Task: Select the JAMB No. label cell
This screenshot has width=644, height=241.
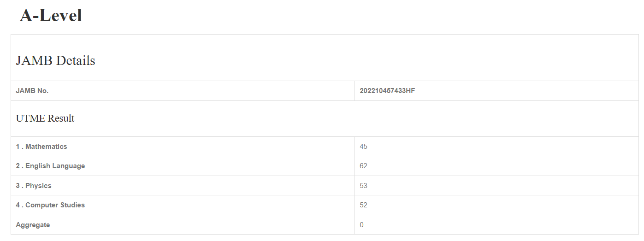Action: 32,91
